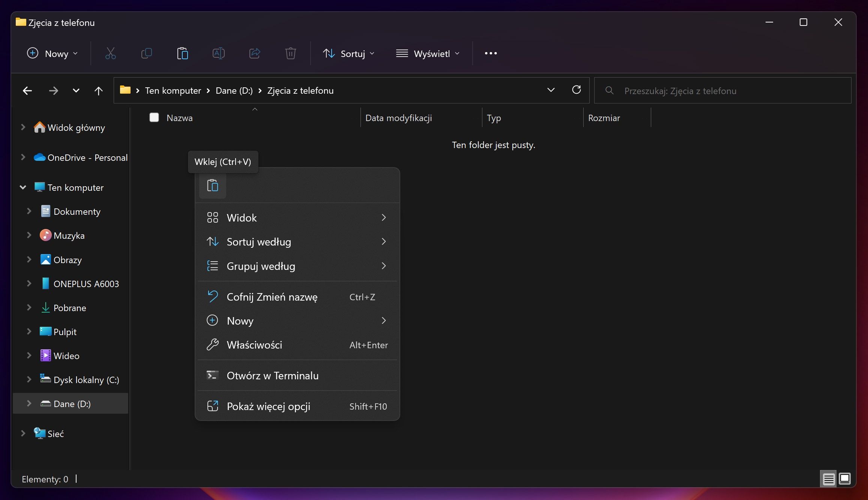The width and height of the screenshot is (868, 500).
Task: Select Pokaż więcej opcji
Action: 297,406
